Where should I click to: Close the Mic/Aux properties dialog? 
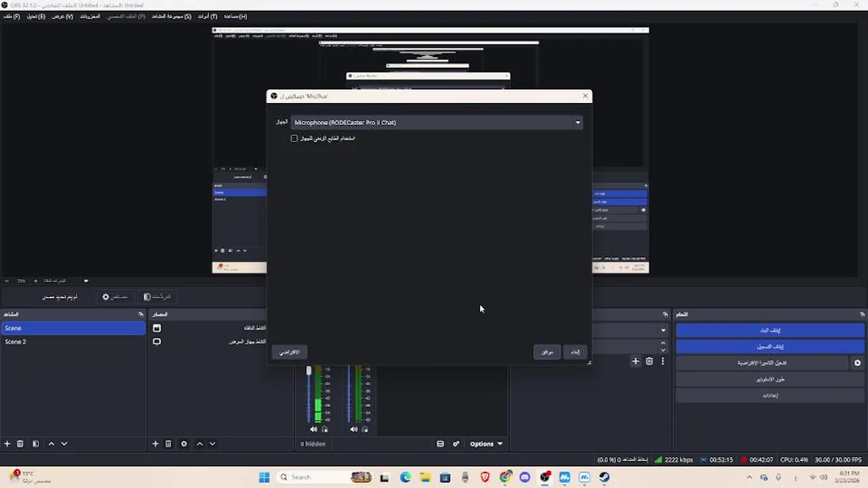(585, 96)
